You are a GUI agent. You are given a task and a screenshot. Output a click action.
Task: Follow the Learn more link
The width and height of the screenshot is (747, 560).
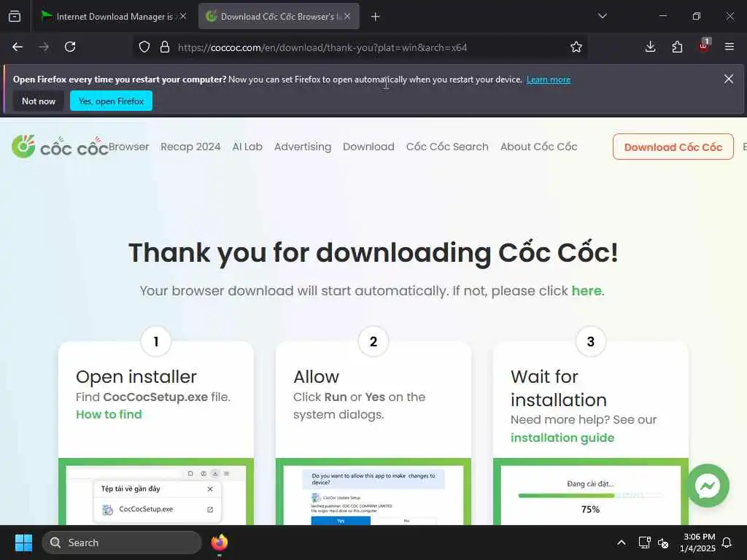pyautogui.click(x=549, y=79)
